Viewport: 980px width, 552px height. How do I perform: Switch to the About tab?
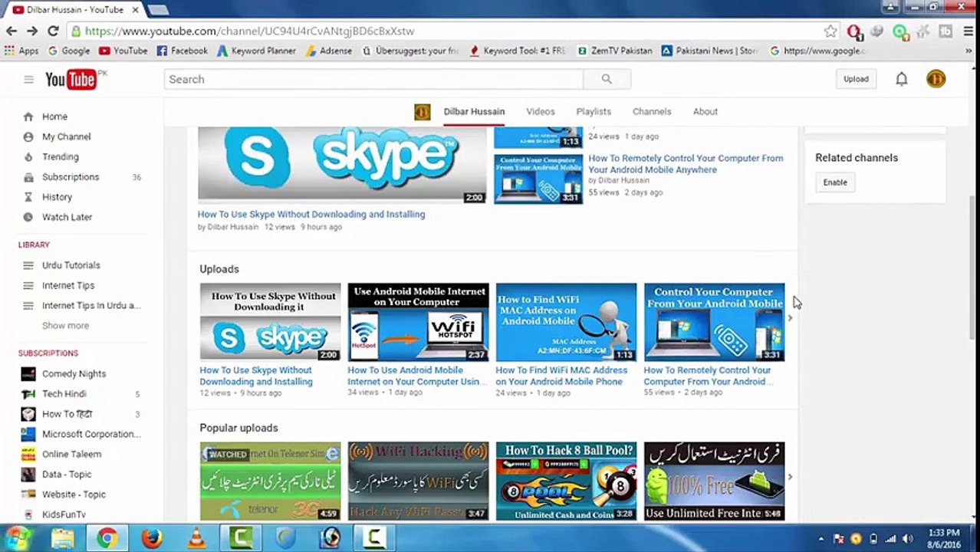(705, 112)
